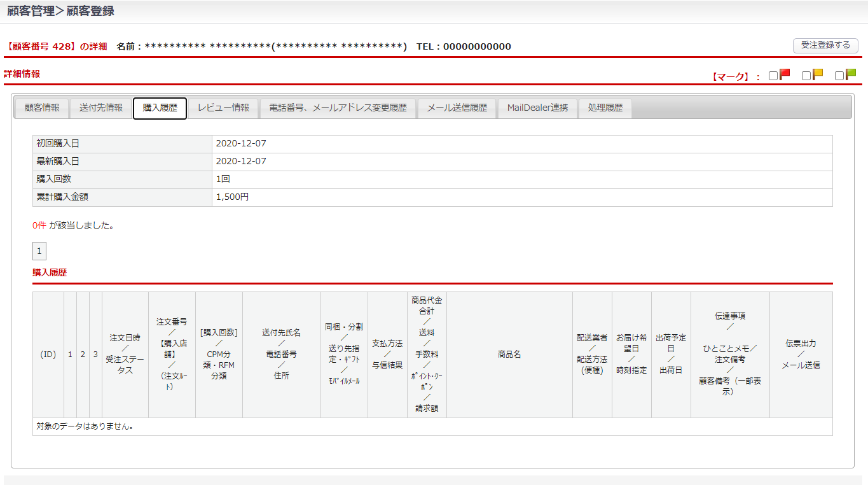
Task: Click the 商品名 column header
Action: point(509,355)
